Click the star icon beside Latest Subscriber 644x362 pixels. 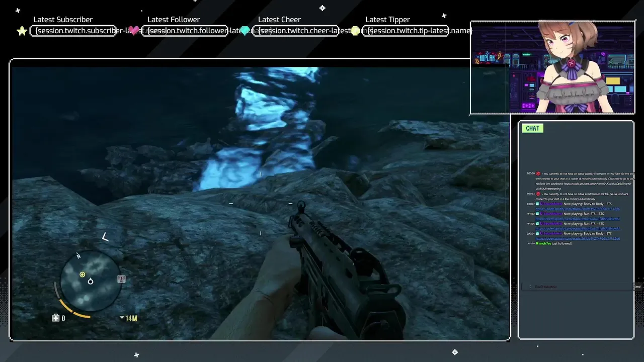point(22,31)
